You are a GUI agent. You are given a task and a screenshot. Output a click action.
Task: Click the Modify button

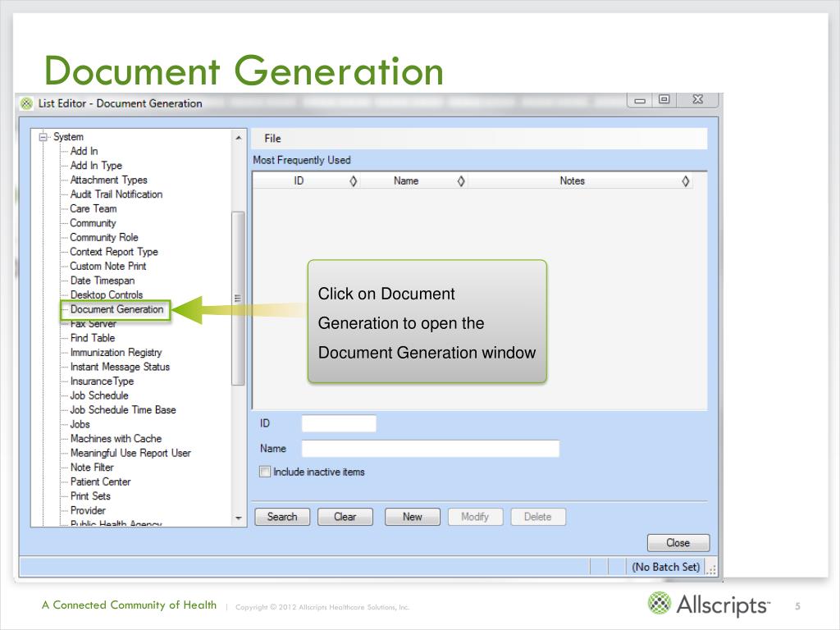(475, 517)
